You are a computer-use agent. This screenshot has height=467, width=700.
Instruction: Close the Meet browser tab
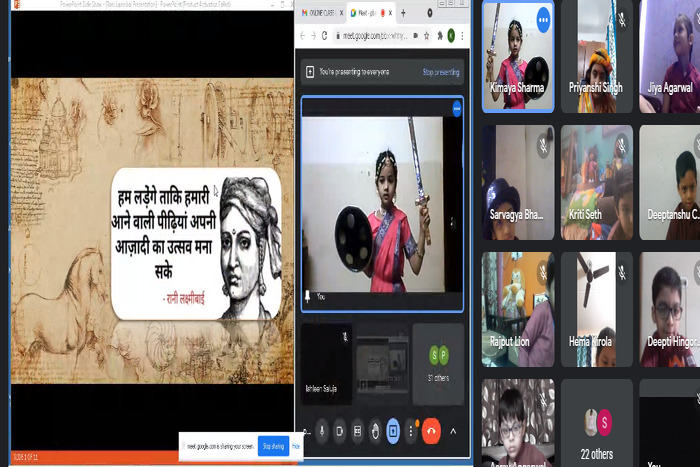point(390,13)
